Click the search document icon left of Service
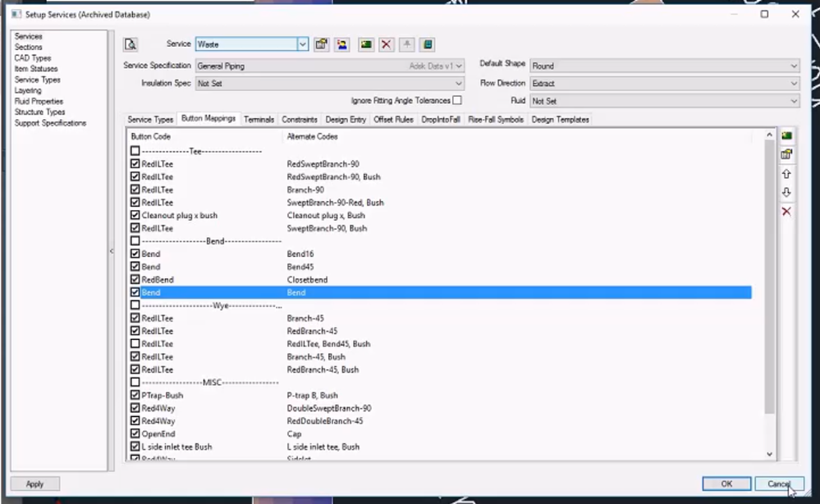This screenshot has width=820, height=504. pyautogui.click(x=131, y=44)
